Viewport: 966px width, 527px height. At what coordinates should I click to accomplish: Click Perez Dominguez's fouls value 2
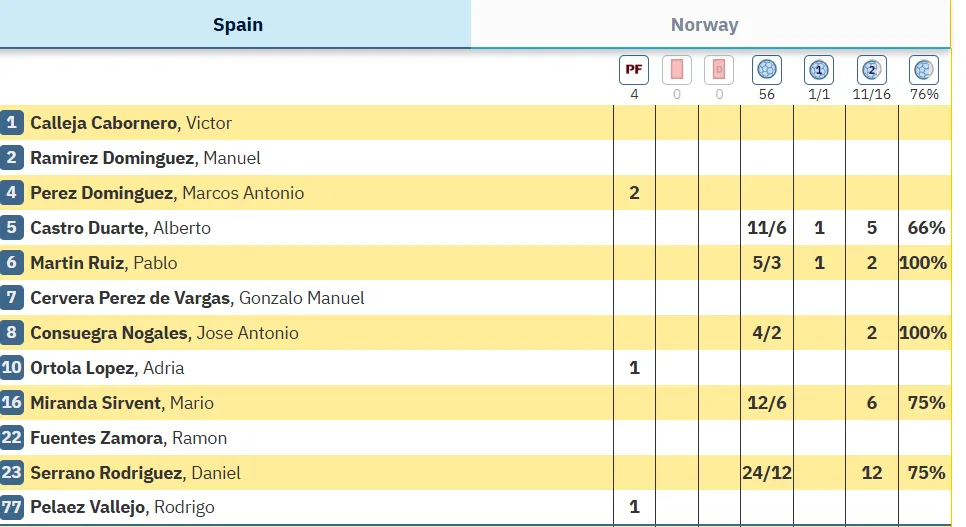(634, 193)
